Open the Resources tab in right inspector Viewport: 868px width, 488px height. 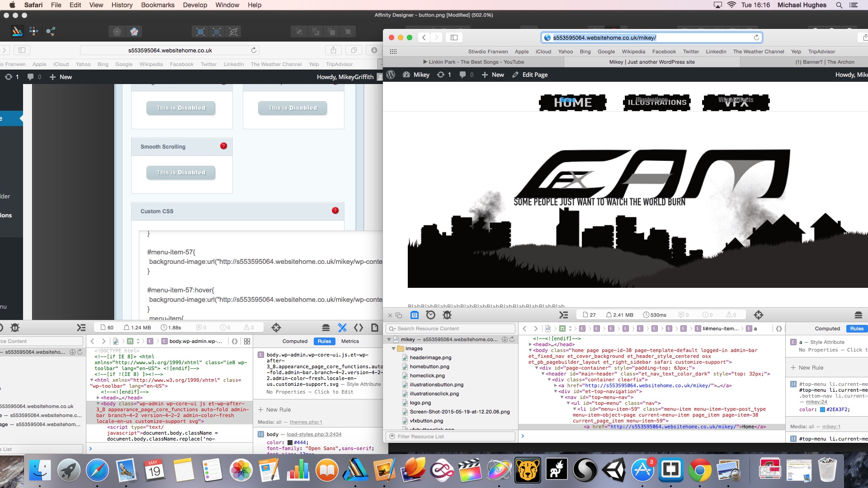click(x=414, y=315)
